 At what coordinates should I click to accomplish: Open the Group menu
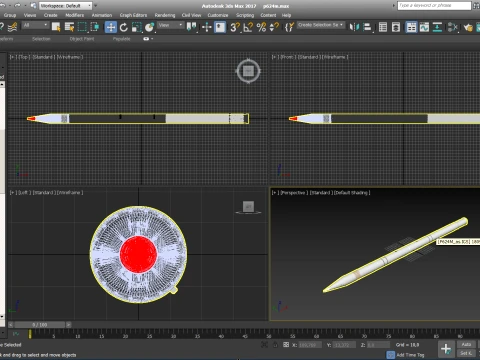coord(10,15)
